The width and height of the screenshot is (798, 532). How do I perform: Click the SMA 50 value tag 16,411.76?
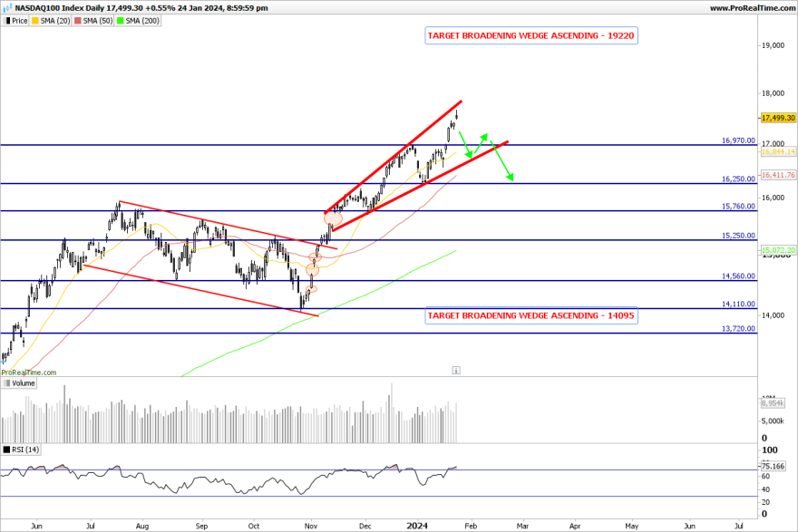click(x=778, y=175)
